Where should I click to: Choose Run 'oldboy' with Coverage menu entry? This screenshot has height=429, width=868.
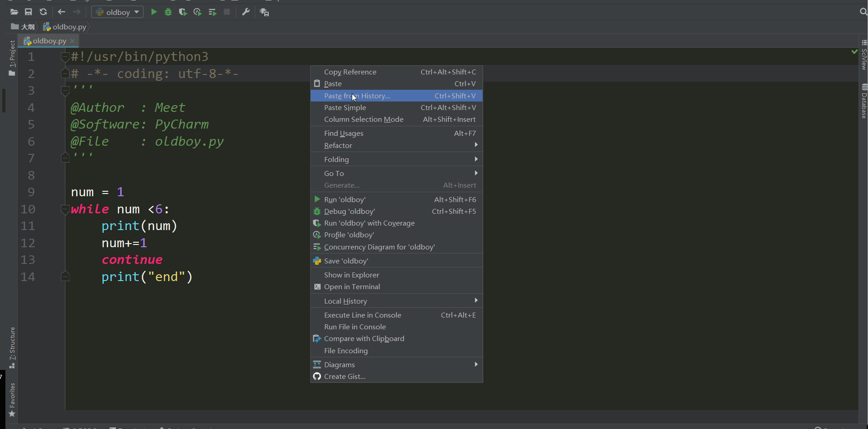(x=396, y=223)
